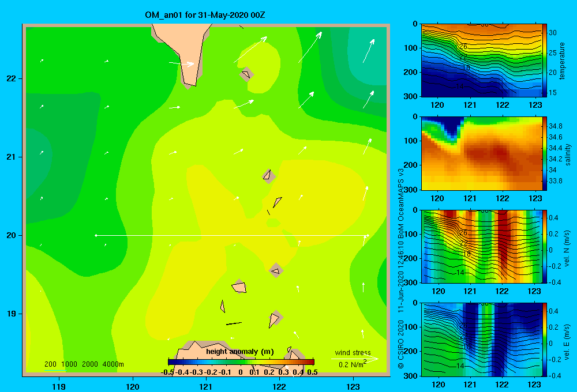Open the temperature depth section panel
The image size is (577, 392).
point(482,61)
